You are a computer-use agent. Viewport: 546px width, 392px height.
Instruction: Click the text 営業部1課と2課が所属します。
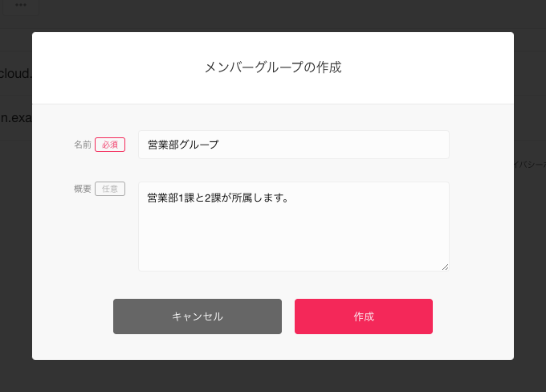[218, 197]
